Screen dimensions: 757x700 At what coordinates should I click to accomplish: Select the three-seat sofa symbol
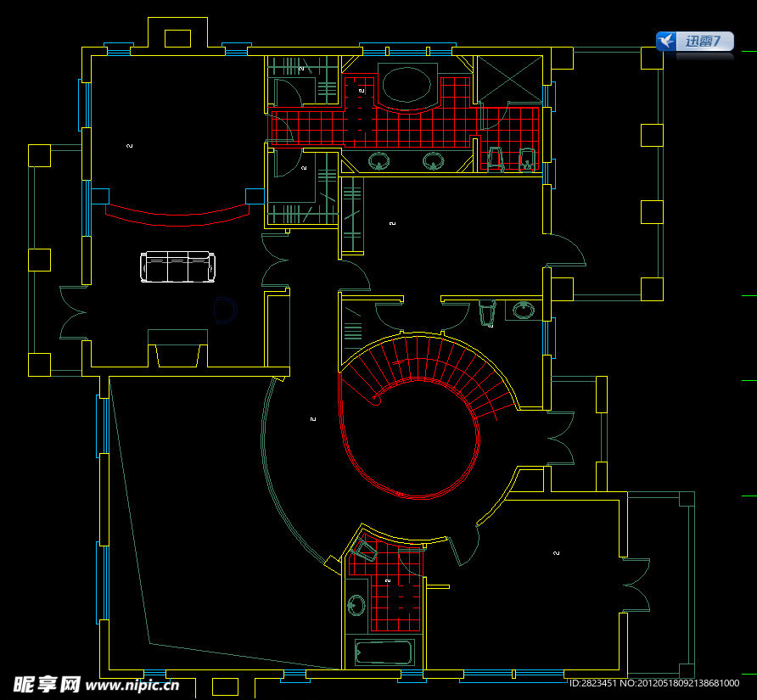[x=177, y=266]
